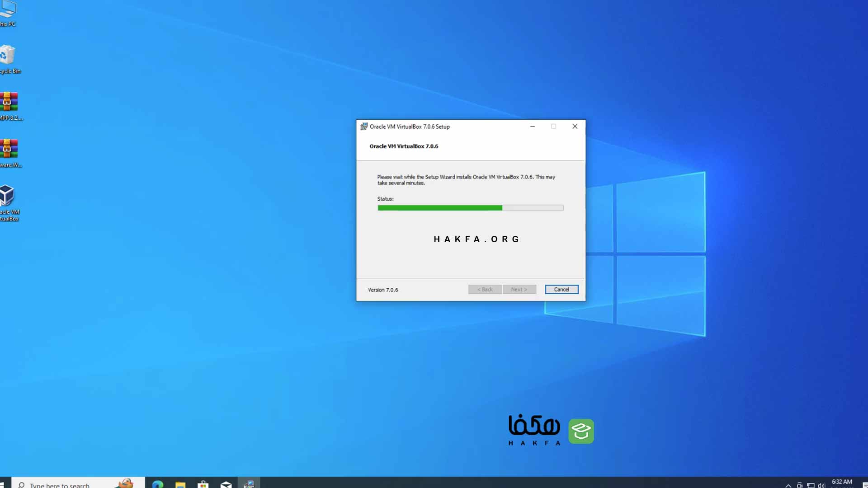Click the VirtualBox setup title bar icon
The width and height of the screenshot is (868, 488).
point(364,127)
